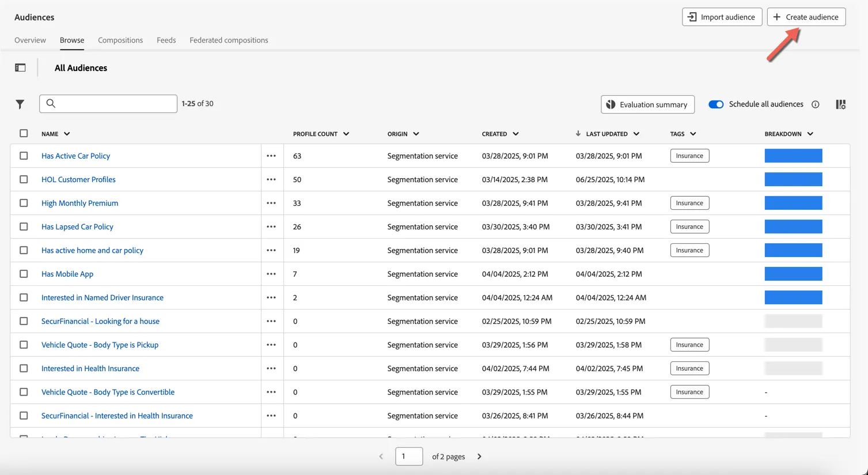The image size is (868, 475).
Task: Open more actions for High Monthly Premium
Action: pyautogui.click(x=271, y=203)
